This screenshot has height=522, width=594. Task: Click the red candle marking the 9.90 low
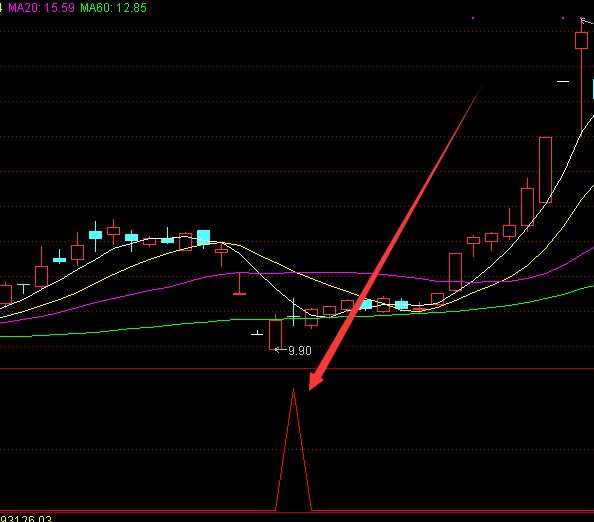coord(275,333)
